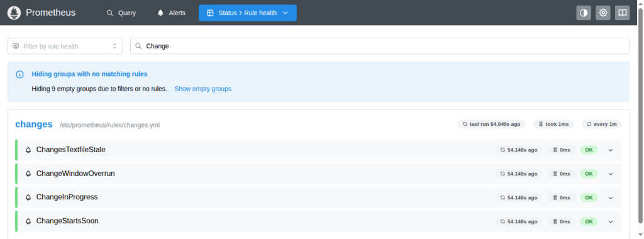Expand the ChangesTextfileStale rule chevron
This screenshot has height=239, width=644.
click(610, 150)
